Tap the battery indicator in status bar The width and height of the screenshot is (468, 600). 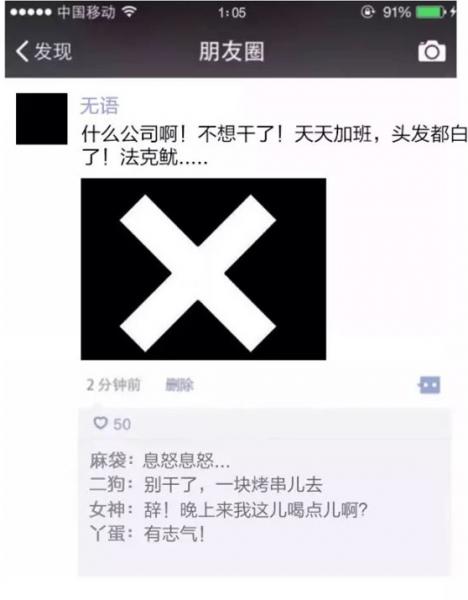tap(431, 12)
